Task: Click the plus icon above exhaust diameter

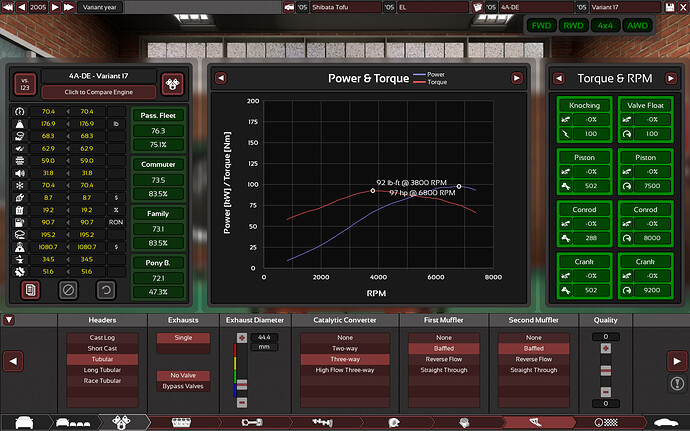Action: [x=240, y=338]
